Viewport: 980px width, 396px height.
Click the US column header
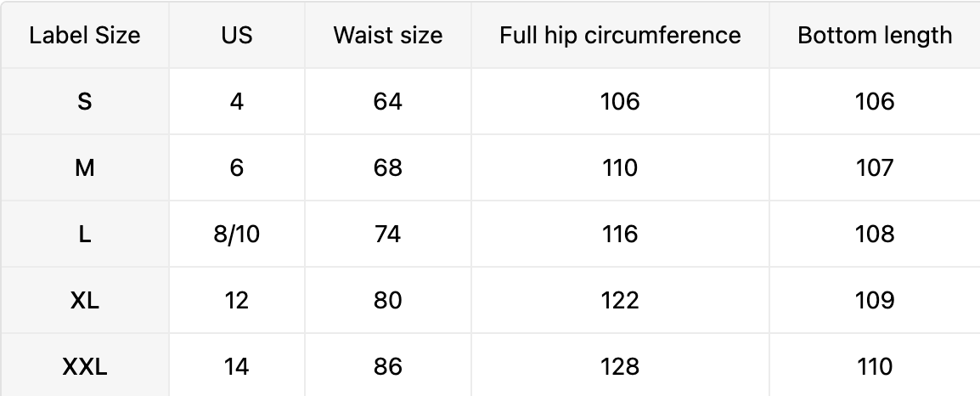pyautogui.click(x=236, y=36)
